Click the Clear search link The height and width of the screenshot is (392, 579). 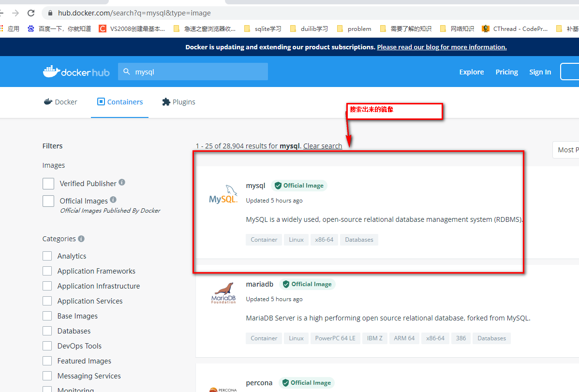point(323,146)
